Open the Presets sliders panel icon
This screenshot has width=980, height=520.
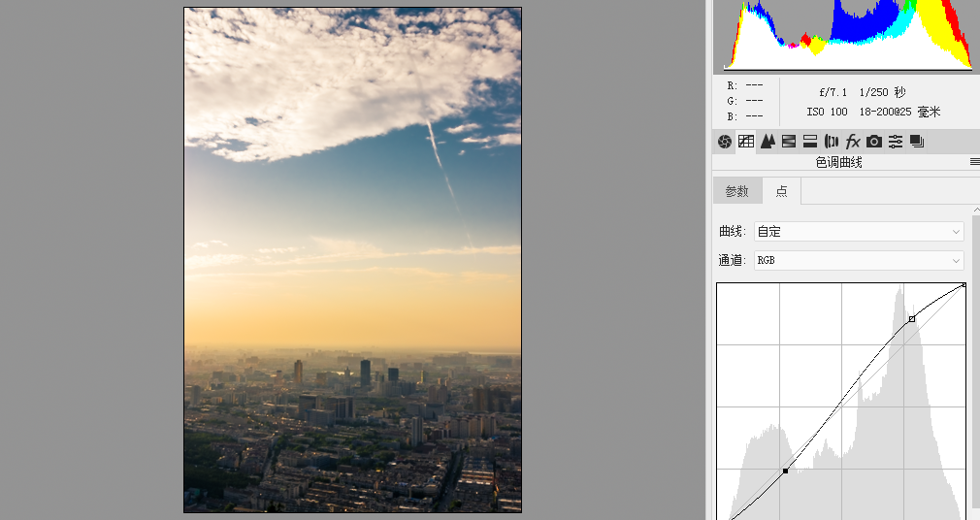[x=896, y=142]
